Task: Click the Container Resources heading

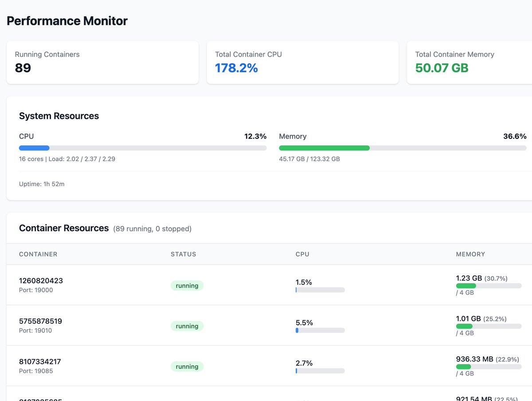Action: tap(64, 228)
